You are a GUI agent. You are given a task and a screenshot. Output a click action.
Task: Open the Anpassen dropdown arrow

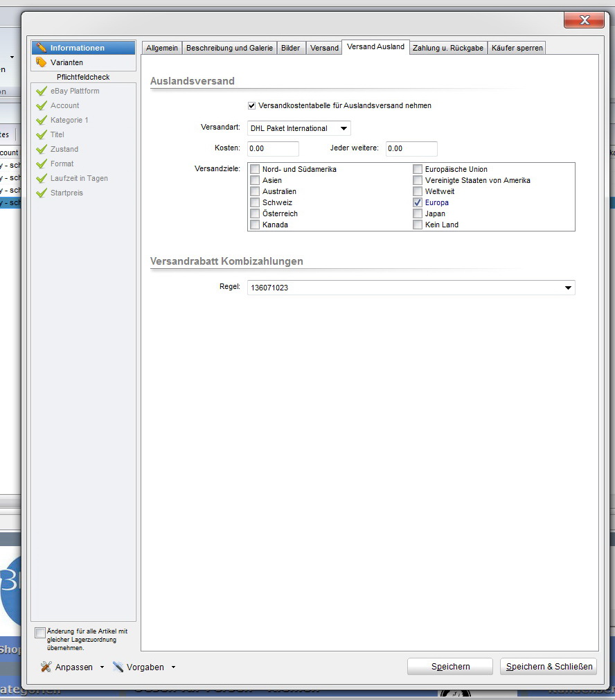pyautogui.click(x=102, y=667)
